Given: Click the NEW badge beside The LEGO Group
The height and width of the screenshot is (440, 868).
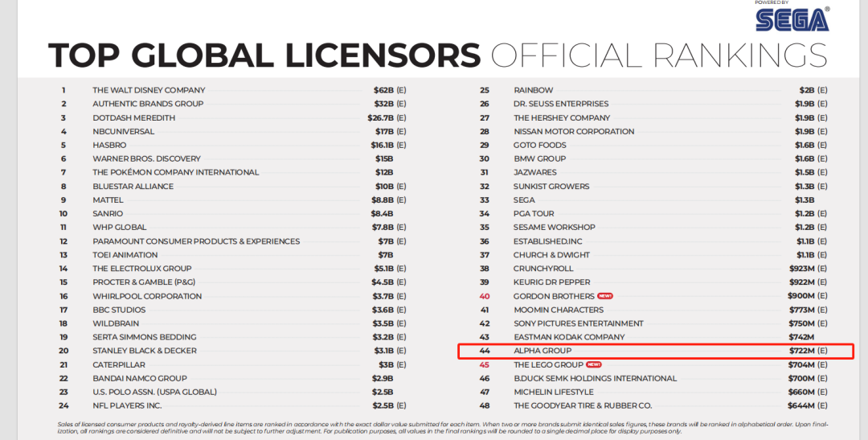Looking at the screenshot, I should 594,364.
